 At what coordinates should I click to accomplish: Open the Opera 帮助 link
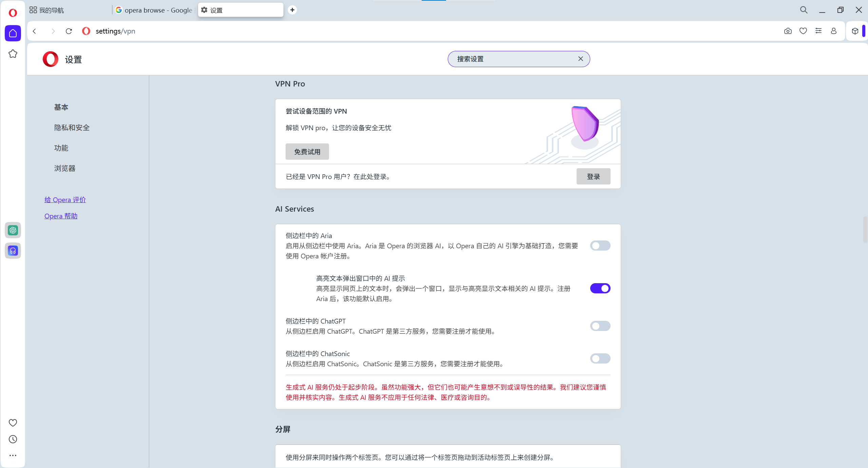[x=61, y=216]
